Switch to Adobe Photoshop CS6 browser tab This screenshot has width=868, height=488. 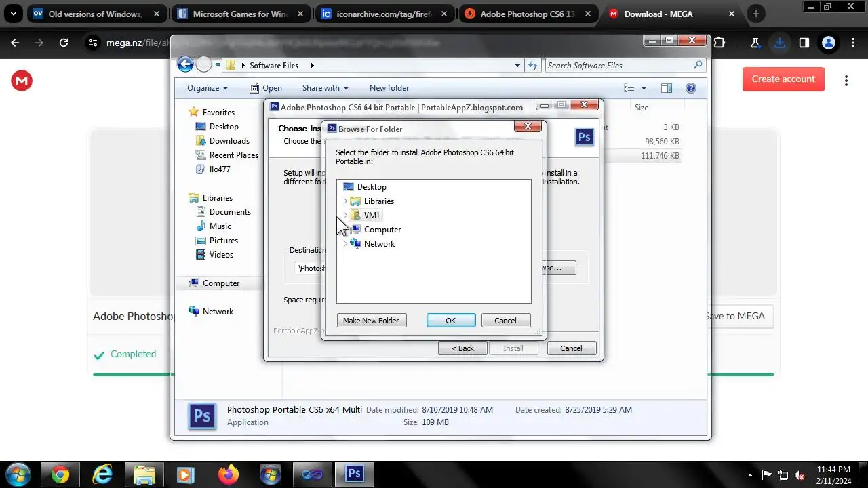click(526, 14)
